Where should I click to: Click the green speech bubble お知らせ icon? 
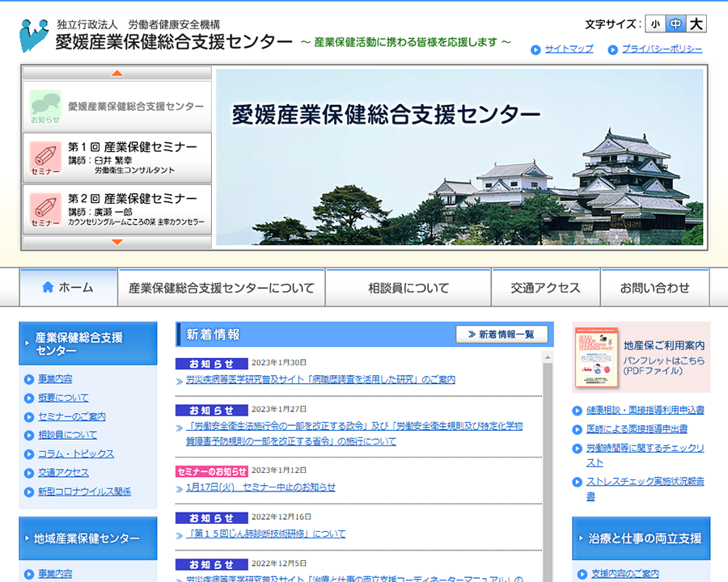pos(45,106)
